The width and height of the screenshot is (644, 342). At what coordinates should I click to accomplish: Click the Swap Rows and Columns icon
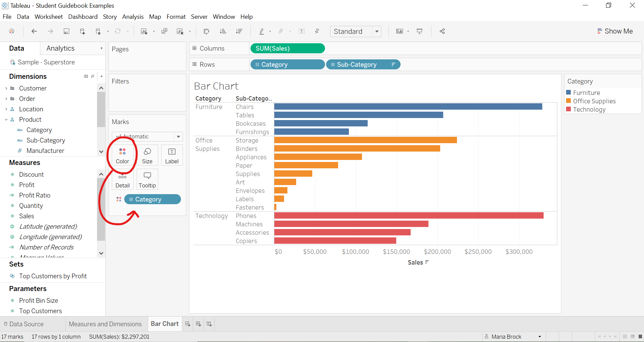tap(206, 31)
